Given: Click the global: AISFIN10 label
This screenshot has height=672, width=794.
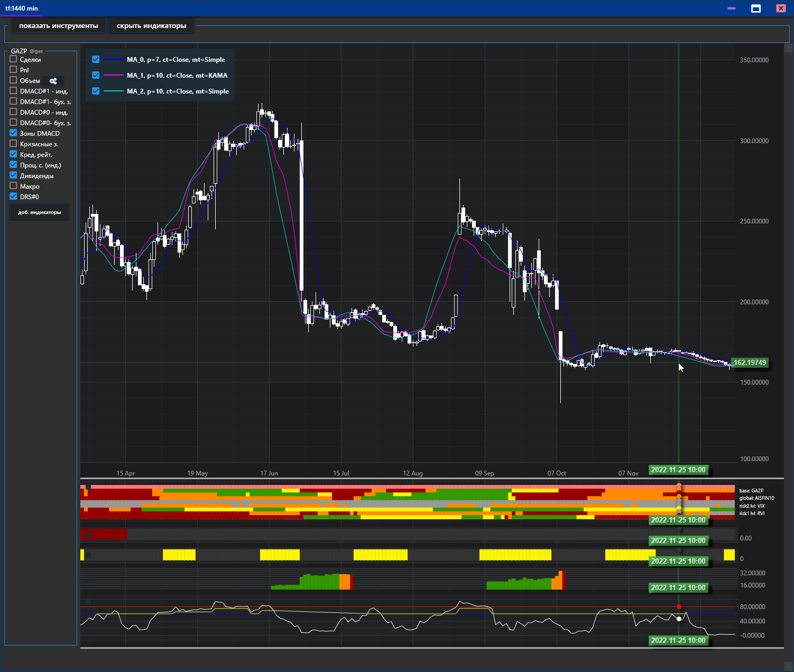Looking at the screenshot, I should click(756, 498).
